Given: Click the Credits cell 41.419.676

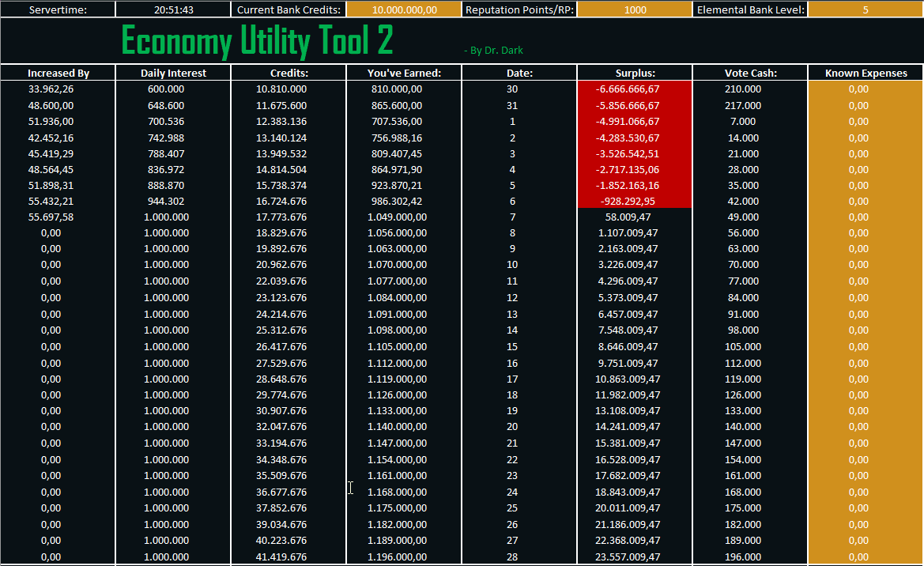Looking at the screenshot, I should pyautogui.click(x=281, y=557).
